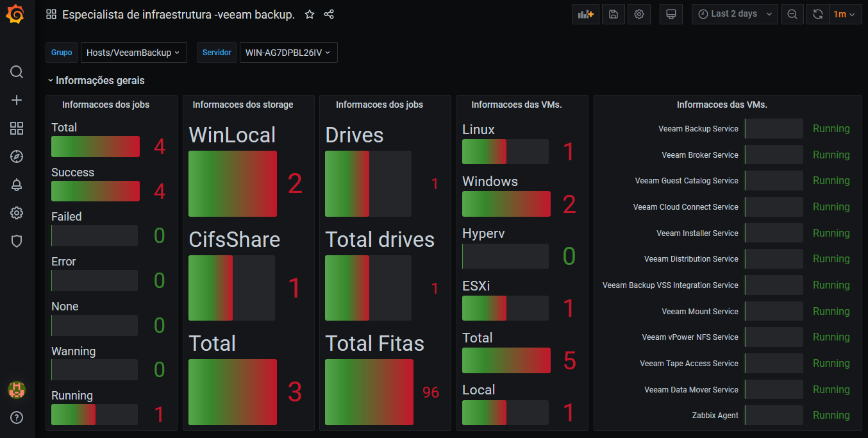Collapse the Informações gerais row
This screenshot has height=438, width=868.
pos(96,81)
